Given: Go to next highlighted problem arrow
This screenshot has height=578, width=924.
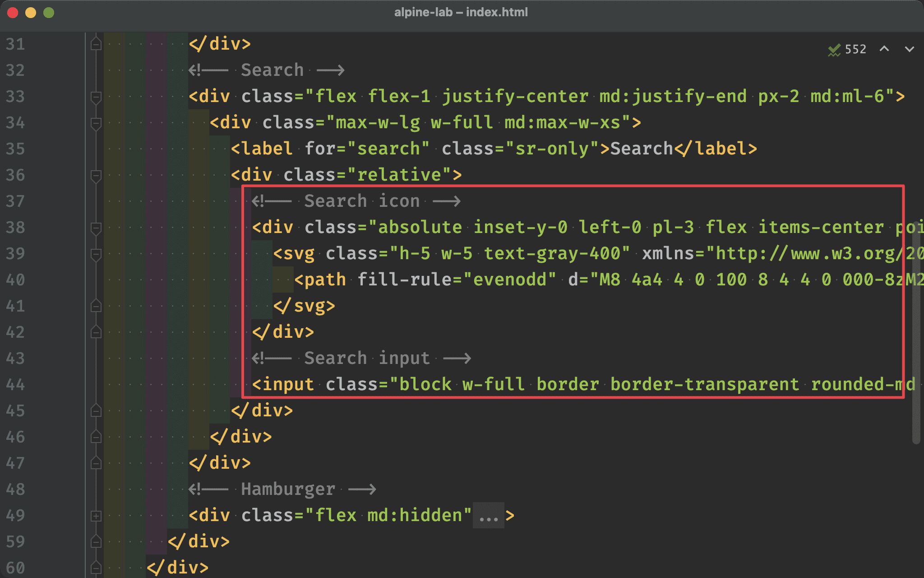Looking at the screenshot, I should click(x=910, y=49).
